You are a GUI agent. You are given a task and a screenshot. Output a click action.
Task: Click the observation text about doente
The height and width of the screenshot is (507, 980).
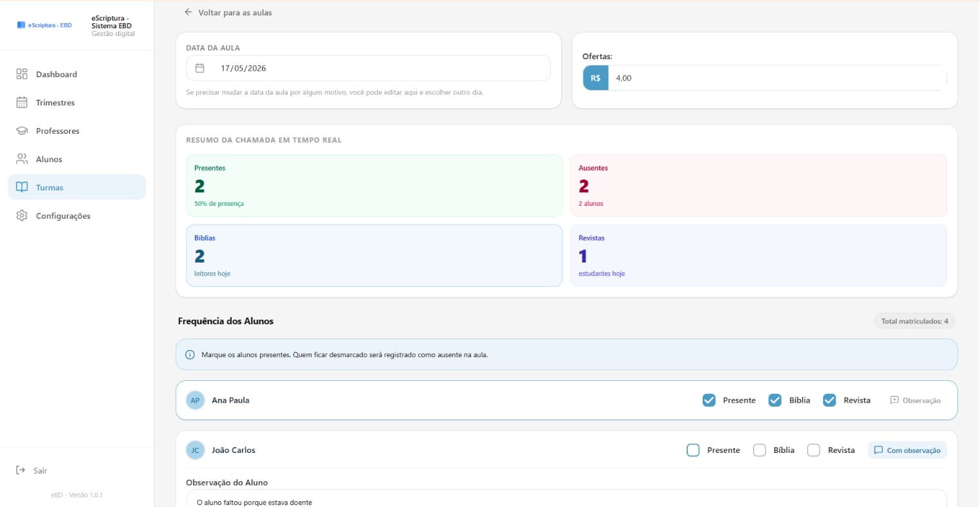click(254, 502)
